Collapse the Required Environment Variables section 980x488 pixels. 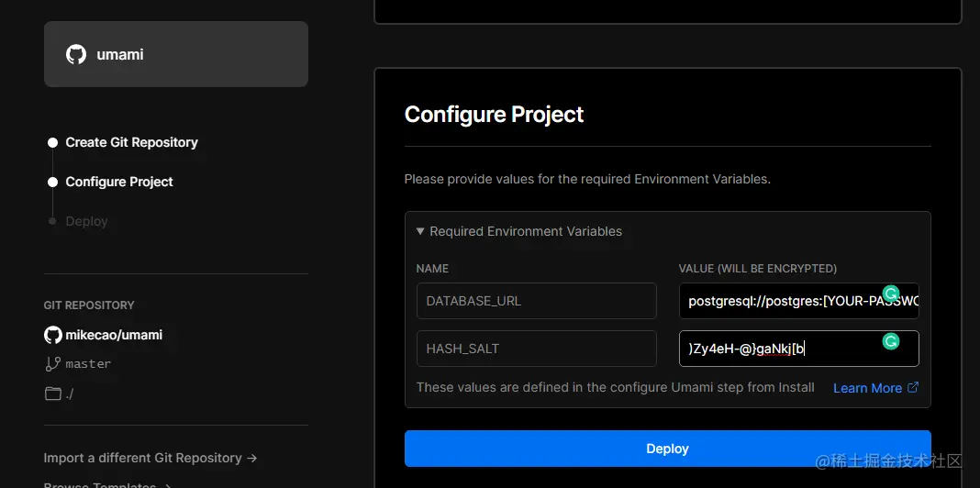[519, 231]
